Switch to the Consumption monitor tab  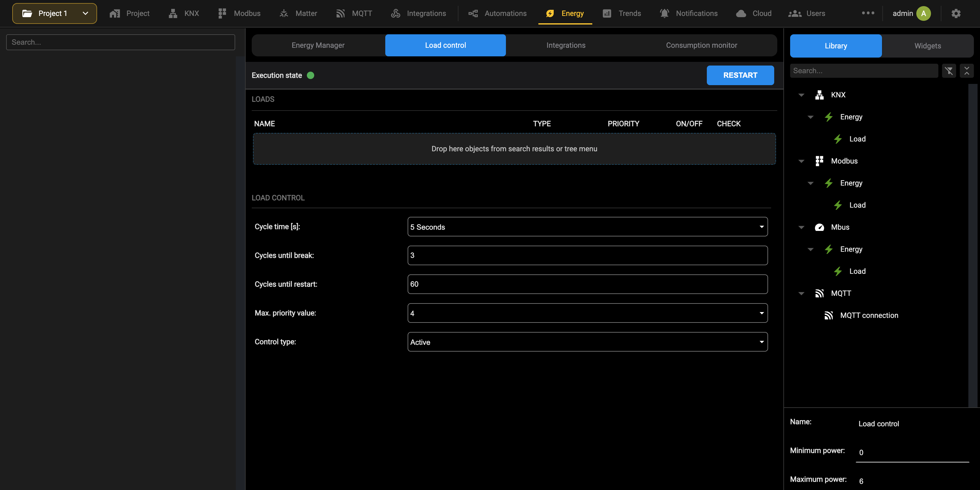click(701, 45)
